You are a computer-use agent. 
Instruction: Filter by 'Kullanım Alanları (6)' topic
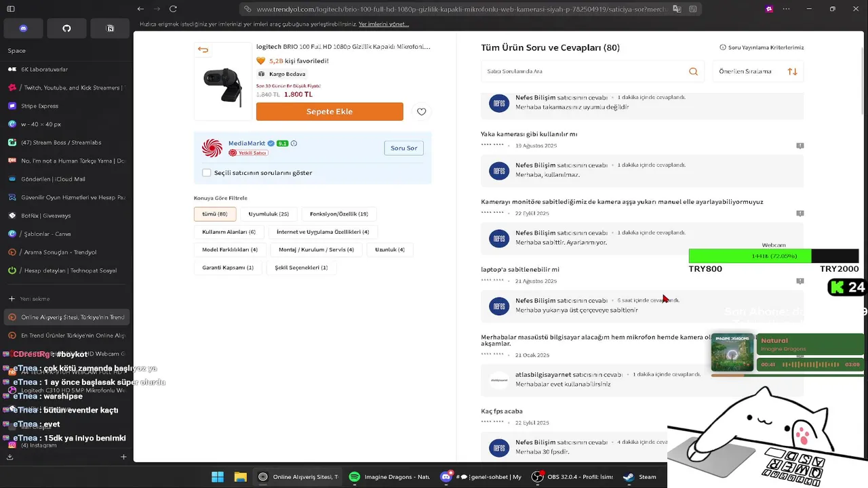[x=229, y=232]
